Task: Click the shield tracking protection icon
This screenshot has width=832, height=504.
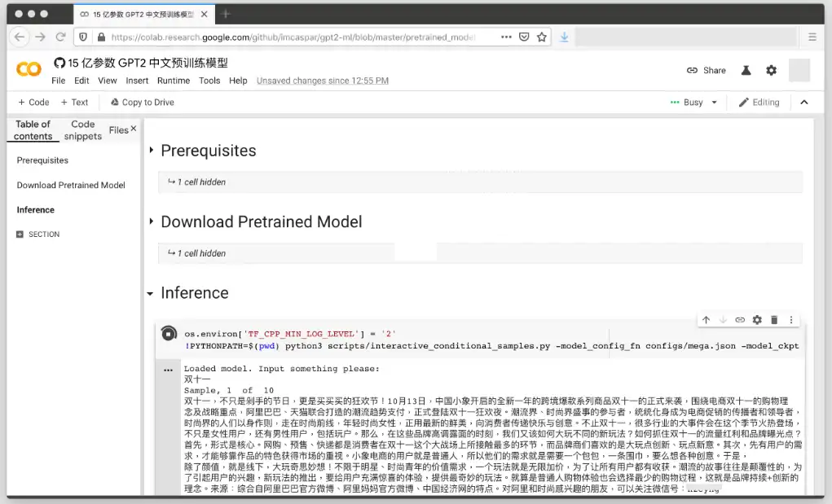Action: [83, 37]
